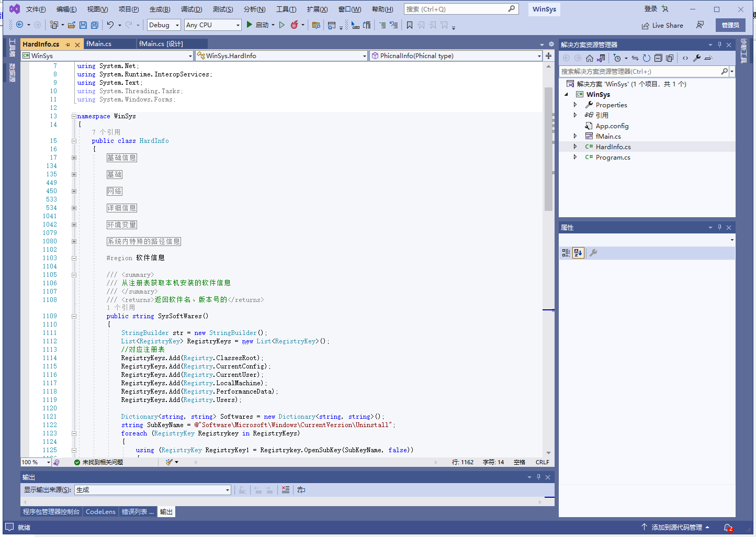This screenshot has height=537, width=756.
Task: Click the hot reload flame icon
Action: coord(295,25)
